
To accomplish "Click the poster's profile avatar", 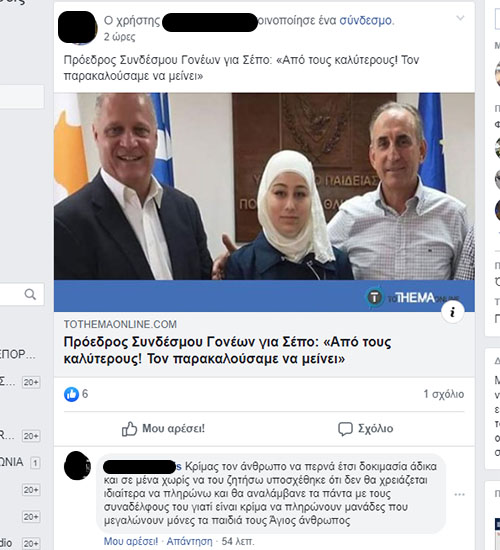I will [78, 27].
